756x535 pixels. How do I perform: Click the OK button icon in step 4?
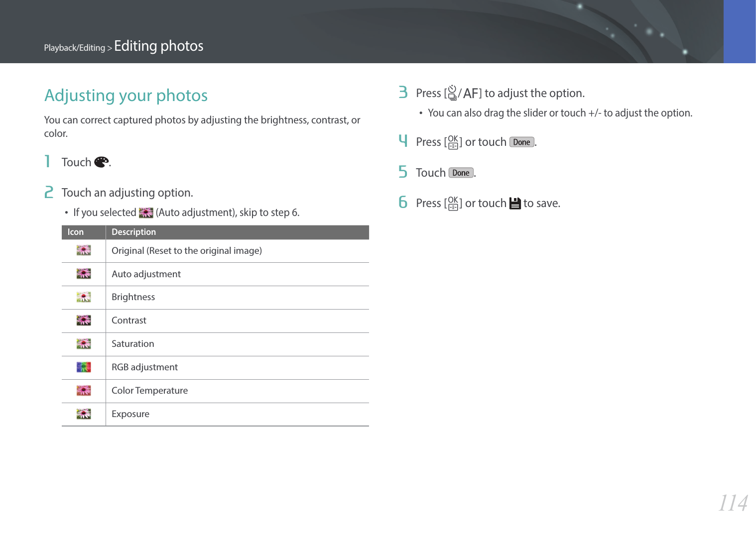453,142
